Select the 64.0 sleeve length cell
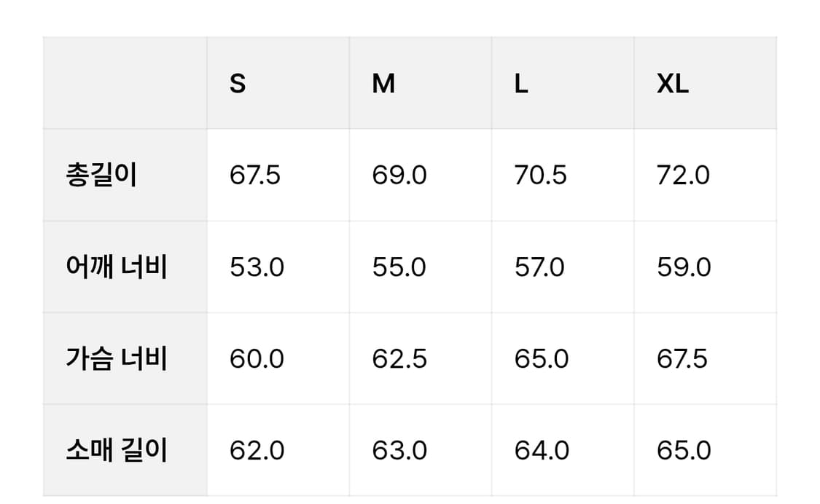This screenshot has height=504, width=820. [x=542, y=451]
